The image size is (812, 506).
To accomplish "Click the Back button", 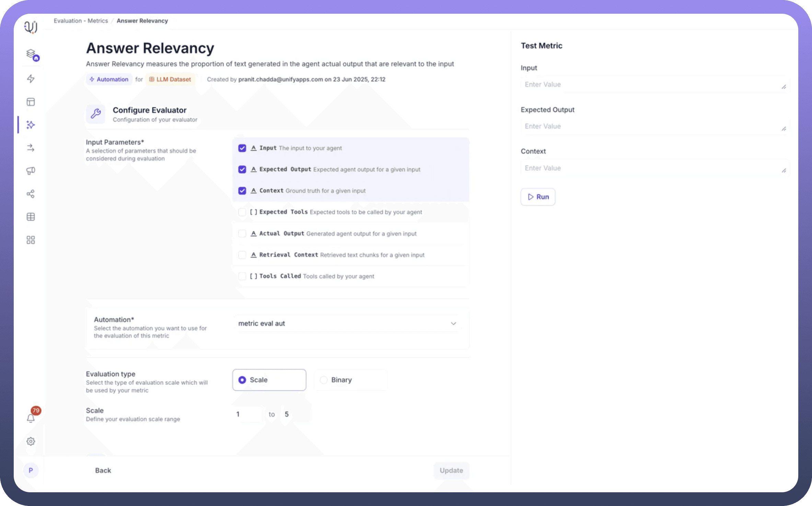I will click(x=103, y=470).
